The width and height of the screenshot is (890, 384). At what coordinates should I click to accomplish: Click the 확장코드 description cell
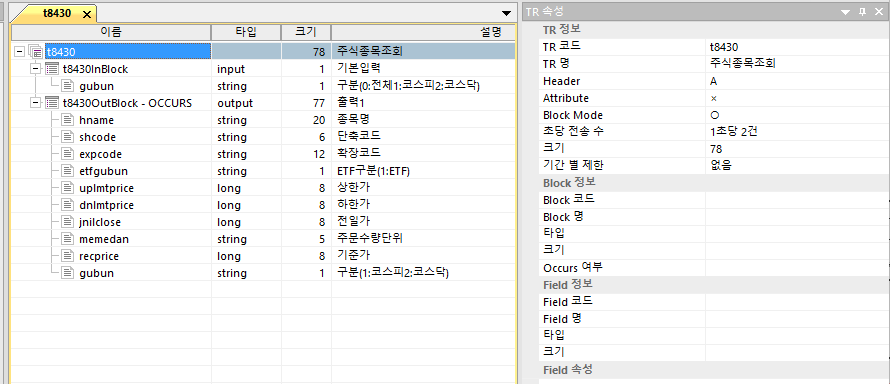pos(423,154)
